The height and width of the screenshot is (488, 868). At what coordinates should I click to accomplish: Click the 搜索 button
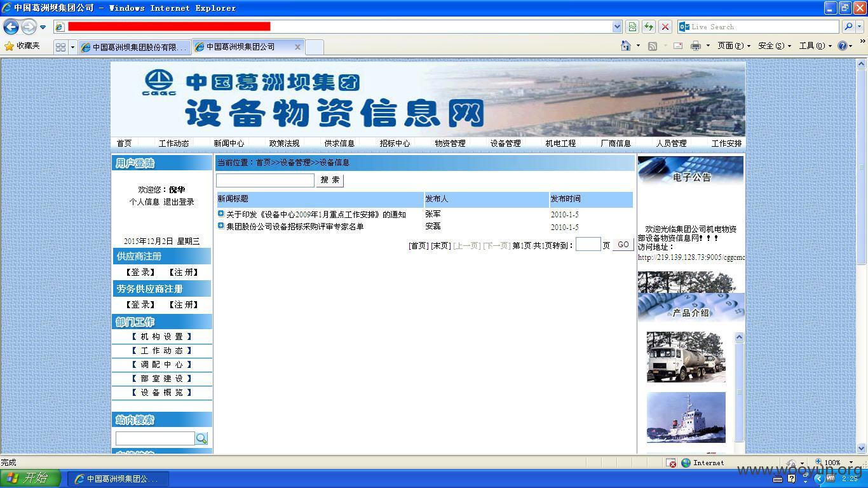[330, 180]
